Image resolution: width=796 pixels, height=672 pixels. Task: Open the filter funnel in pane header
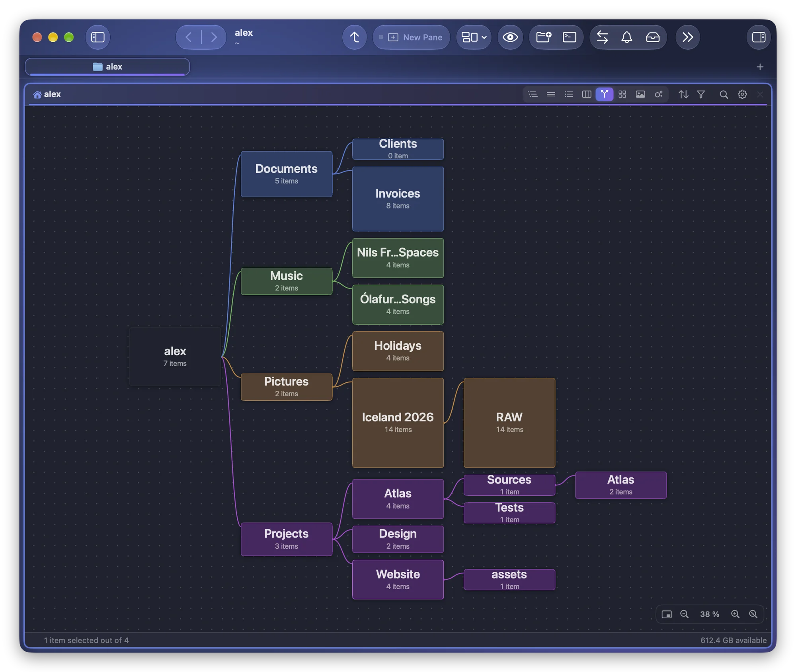[701, 94]
